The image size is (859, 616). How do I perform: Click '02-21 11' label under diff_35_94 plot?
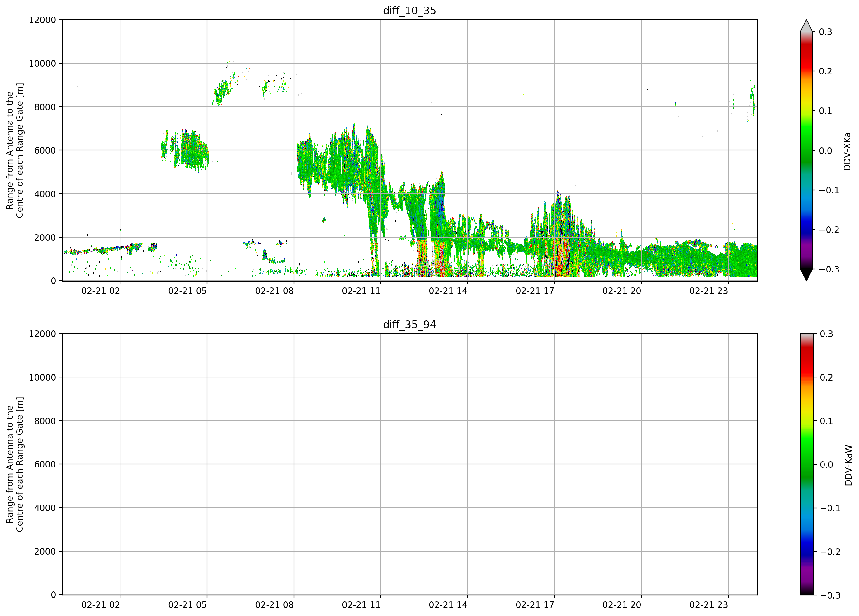(x=361, y=605)
